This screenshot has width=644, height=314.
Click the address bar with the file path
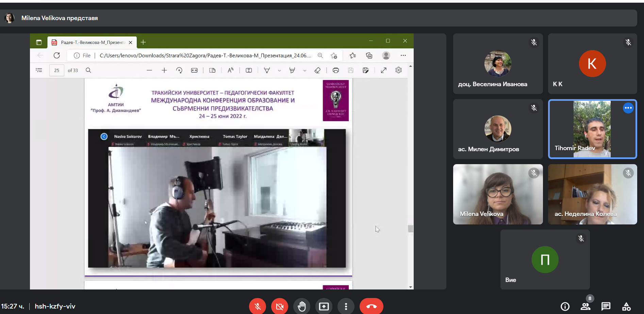(205, 56)
